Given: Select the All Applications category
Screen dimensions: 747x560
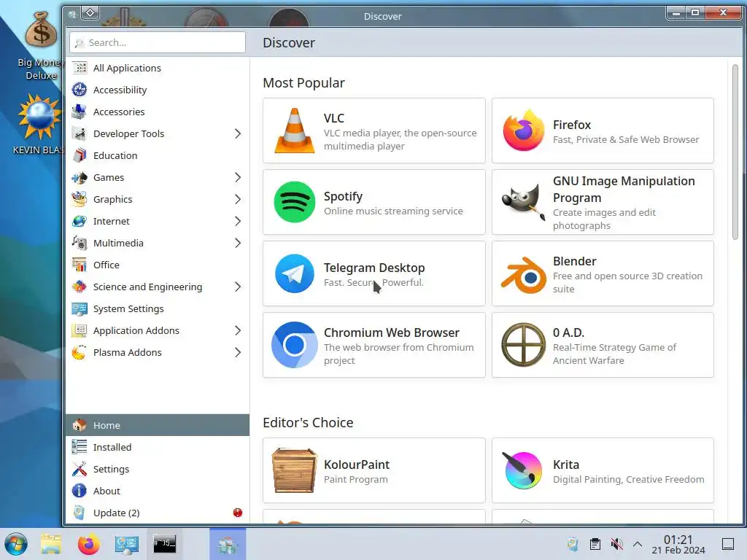Looking at the screenshot, I should coord(158,68).
